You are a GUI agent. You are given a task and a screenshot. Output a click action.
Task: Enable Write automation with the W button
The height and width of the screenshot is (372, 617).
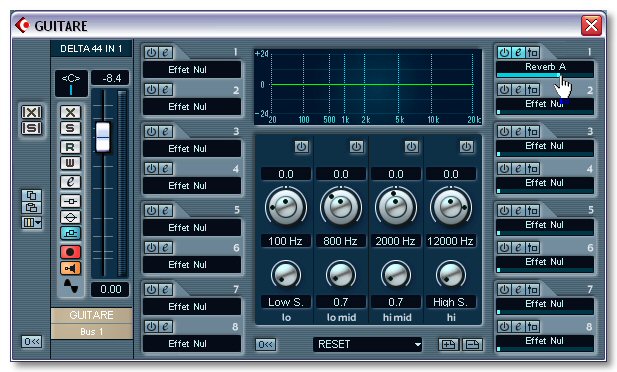[x=70, y=163]
